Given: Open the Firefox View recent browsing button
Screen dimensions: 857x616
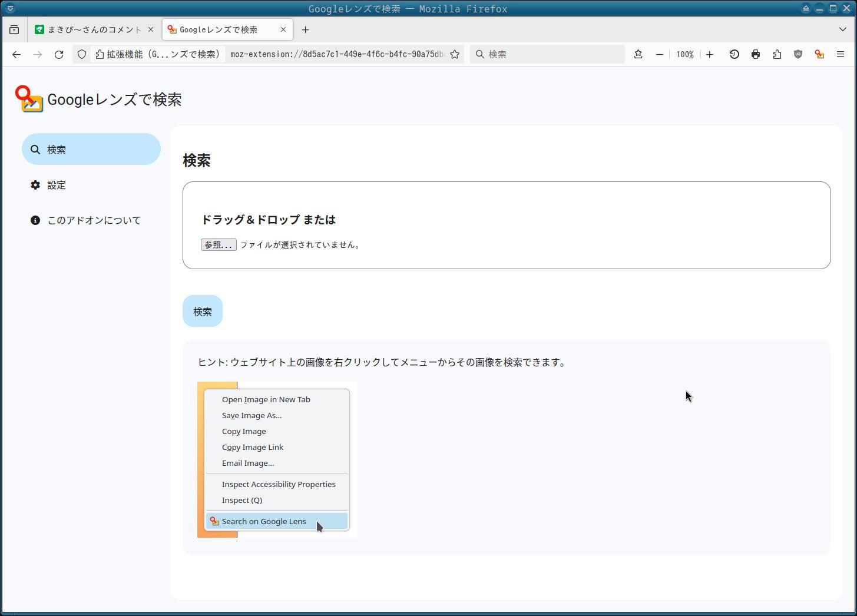Looking at the screenshot, I should tap(14, 29).
